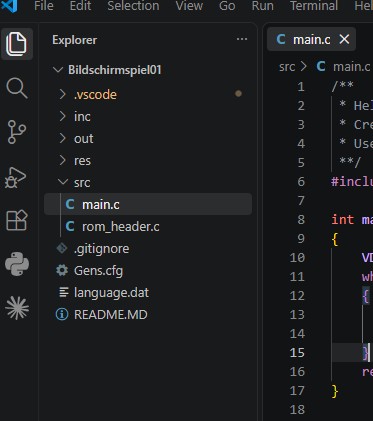Click line number 1 in the gutter

pos(301,87)
